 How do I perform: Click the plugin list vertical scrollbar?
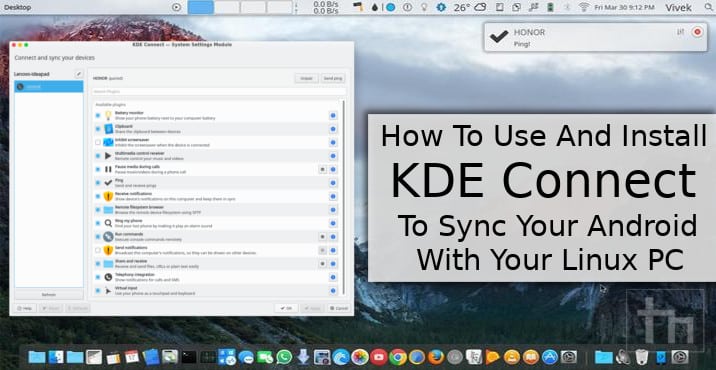click(x=344, y=197)
